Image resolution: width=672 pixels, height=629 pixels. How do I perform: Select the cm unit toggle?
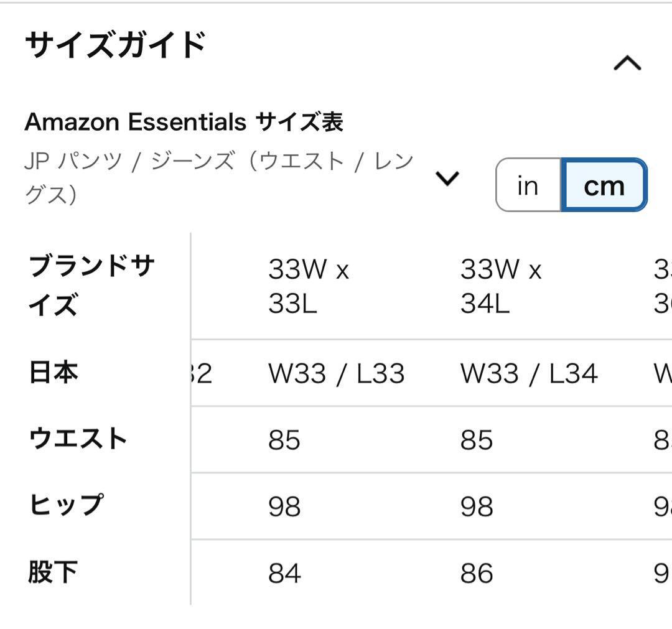pos(604,185)
